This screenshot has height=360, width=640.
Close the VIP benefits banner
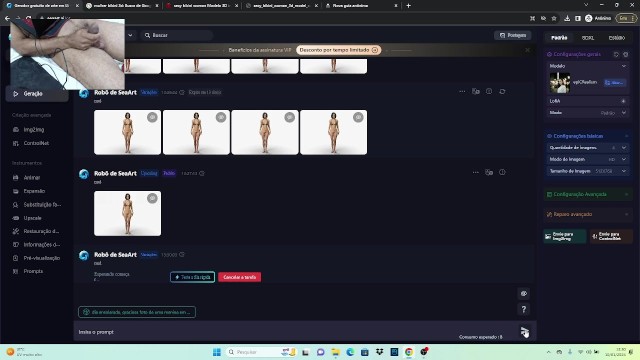click(527, 50)
